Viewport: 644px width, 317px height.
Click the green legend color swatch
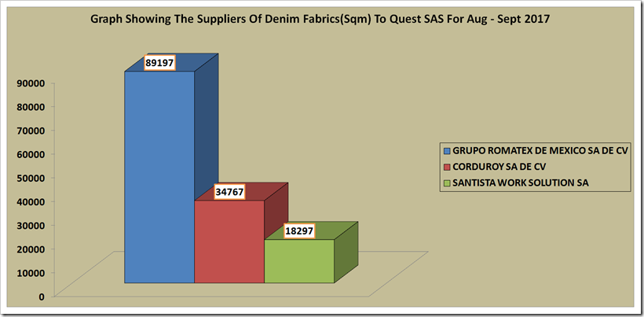click(x=447, y=182)
